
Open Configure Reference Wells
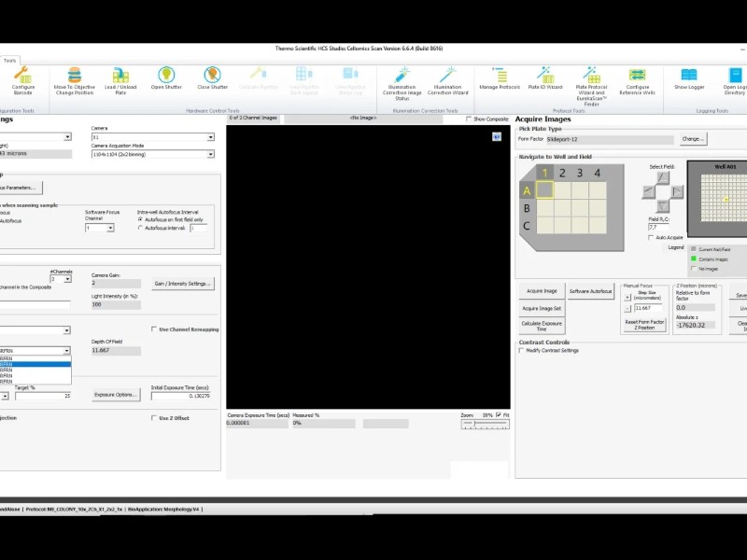click(x=638, y=80)
